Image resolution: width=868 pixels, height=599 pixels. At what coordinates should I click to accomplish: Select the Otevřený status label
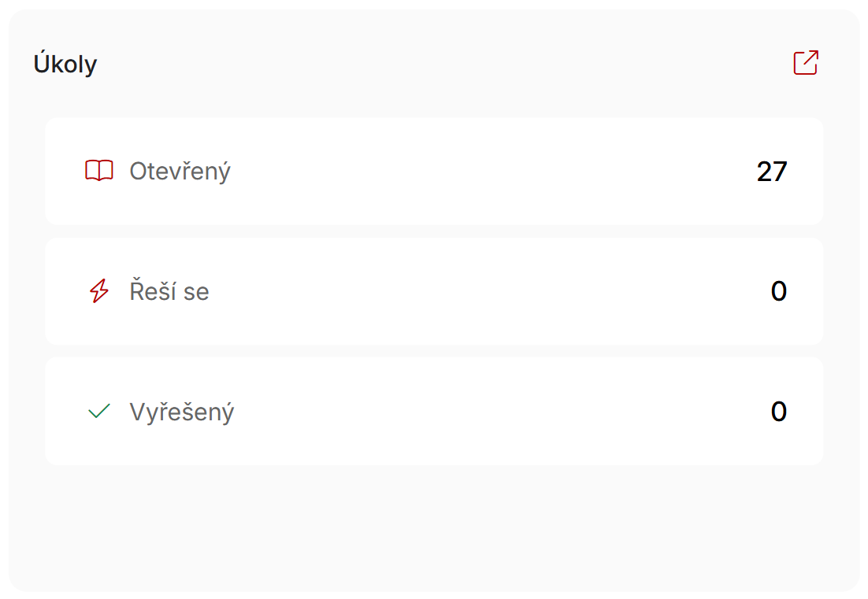pos(180,172)
